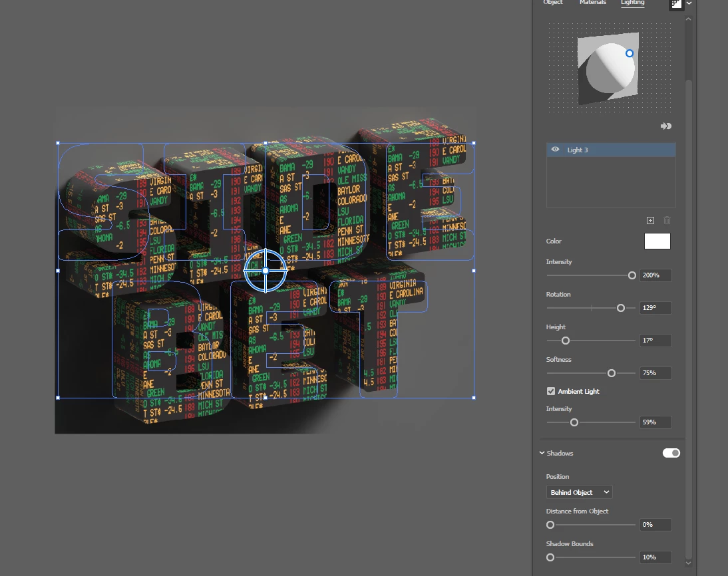Screen dimensions: 728x576
Task: Click the light Intensity slider handle
Action: (x=632, y=275)
